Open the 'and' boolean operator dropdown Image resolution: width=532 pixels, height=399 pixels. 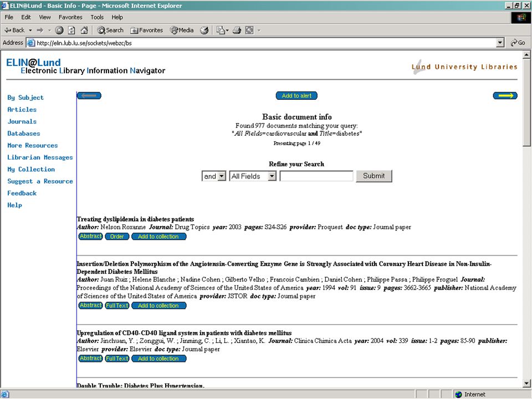pos(214,176)
